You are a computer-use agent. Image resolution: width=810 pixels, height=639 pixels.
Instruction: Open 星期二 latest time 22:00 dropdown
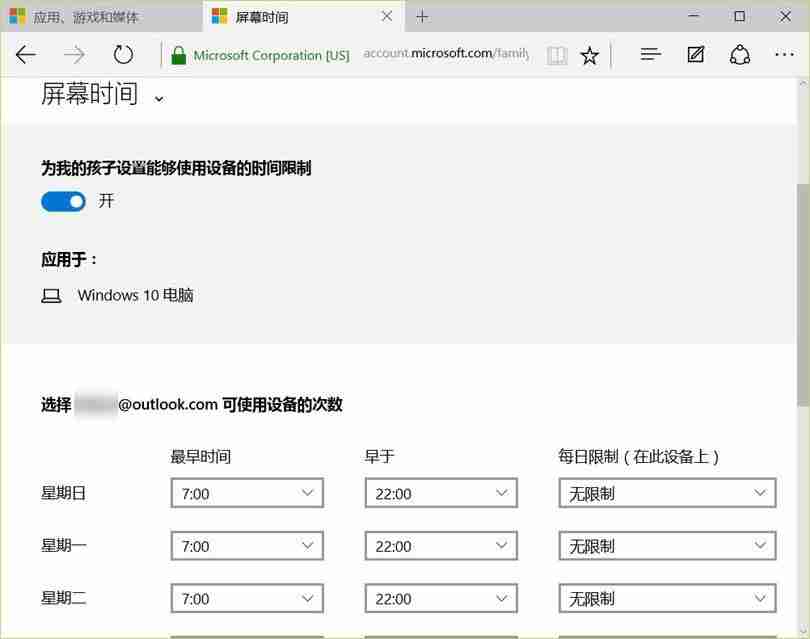coord(441,598)
